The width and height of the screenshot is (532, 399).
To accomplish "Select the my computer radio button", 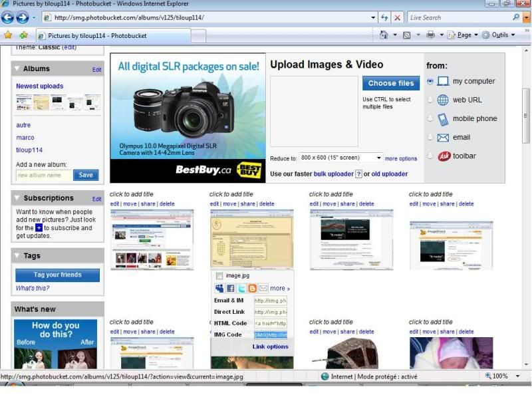I will 430,81.
